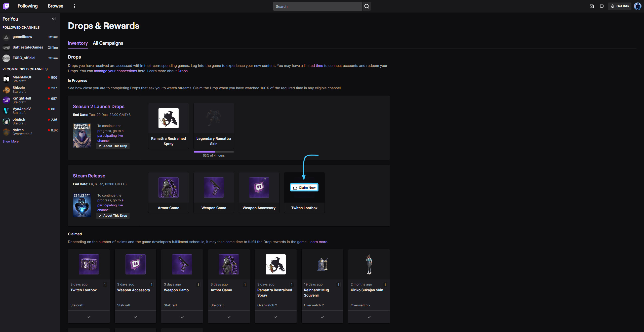644x332 pixels.
Task: Go to Browse in top nav
Action: pyautogui.click(x=55, y=6)
